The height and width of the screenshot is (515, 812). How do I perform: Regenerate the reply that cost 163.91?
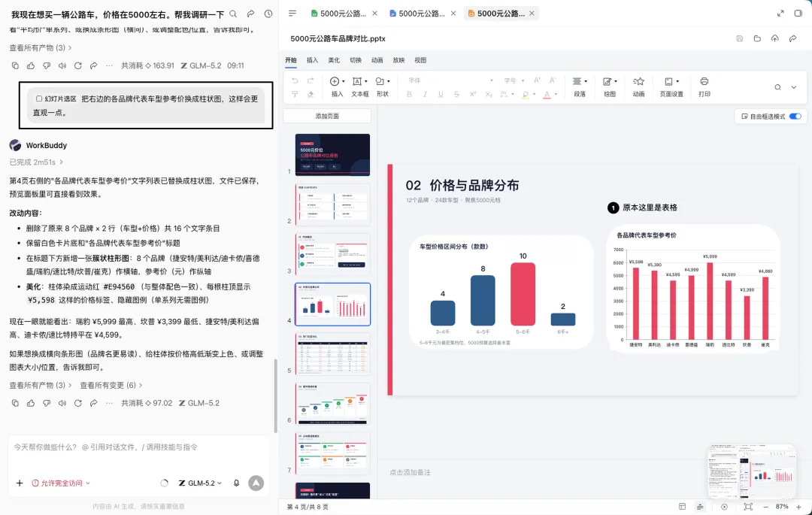click(77, 65)
